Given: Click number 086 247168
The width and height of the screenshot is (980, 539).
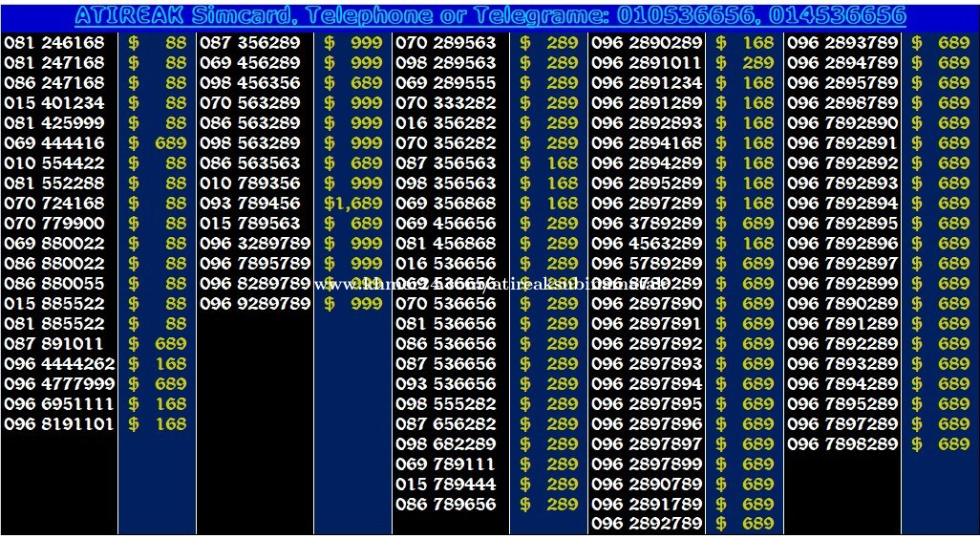Looking at the screenshot, I should 54,83.
